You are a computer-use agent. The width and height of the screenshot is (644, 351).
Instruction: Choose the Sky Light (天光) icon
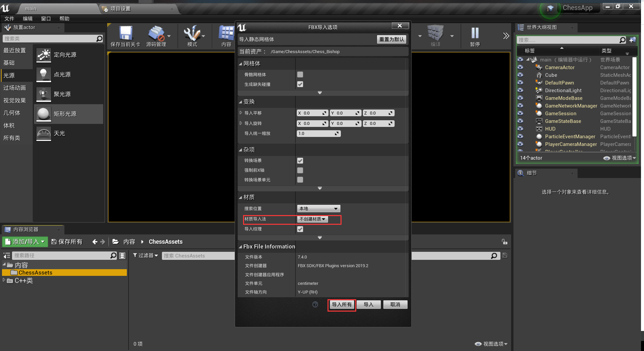pyautogui.click(x=44, y=134)
